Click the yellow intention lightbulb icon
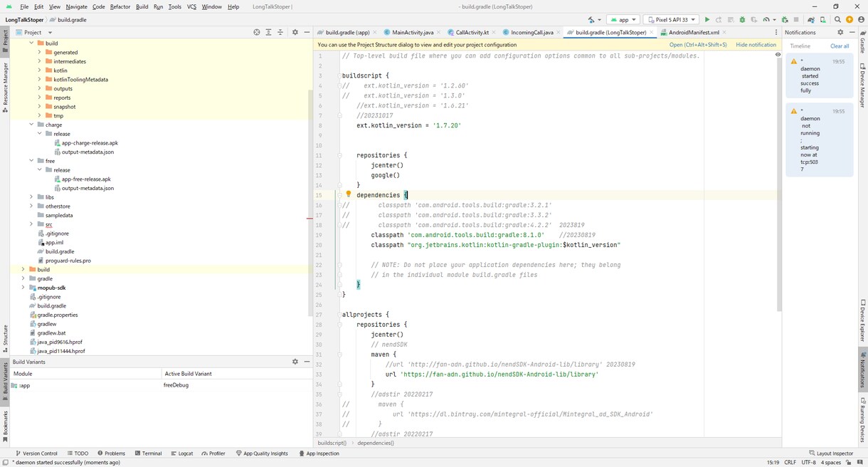This screenshot has height=467, width=868. pyautogui.click(x=349, y=194)
